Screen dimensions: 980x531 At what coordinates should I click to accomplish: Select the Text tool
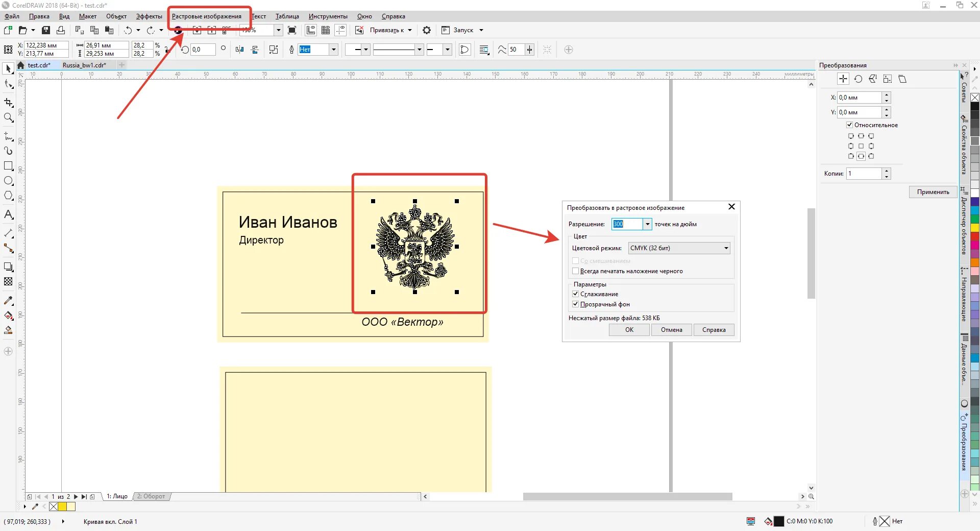coord(8,214)
